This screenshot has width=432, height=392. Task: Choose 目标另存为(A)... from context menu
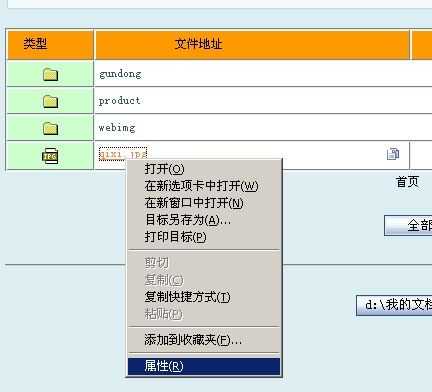click(x=203, y=220)
